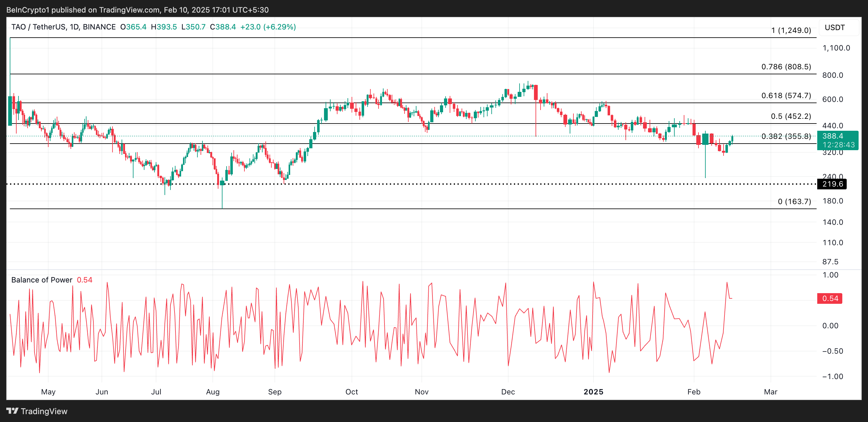Select the 0.5 (452.2) Fibonacci label
Viewport: 868px width, 422px height.
pyautogui.click(x=791, y=116)
